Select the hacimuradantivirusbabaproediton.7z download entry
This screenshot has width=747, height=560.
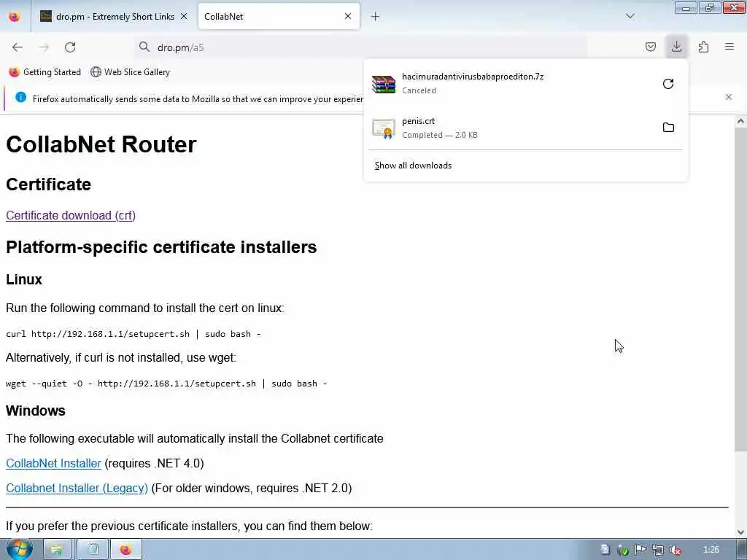[x=526, y=84]
